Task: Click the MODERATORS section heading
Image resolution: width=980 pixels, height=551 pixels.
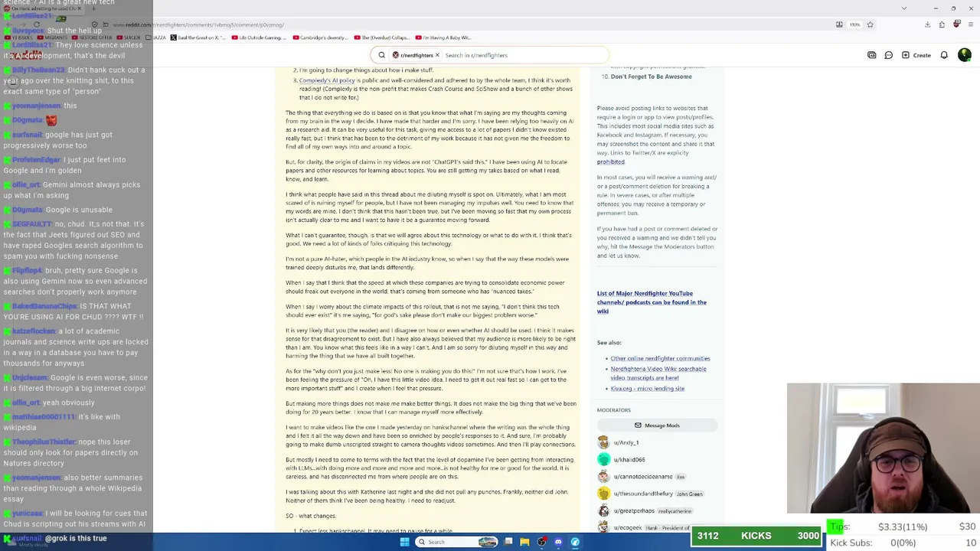Action: 614,410
